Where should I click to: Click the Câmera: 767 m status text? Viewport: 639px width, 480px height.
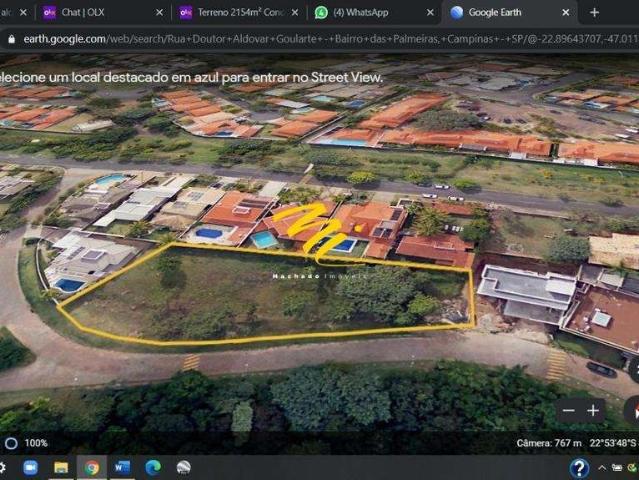click(x=549, y=443)
